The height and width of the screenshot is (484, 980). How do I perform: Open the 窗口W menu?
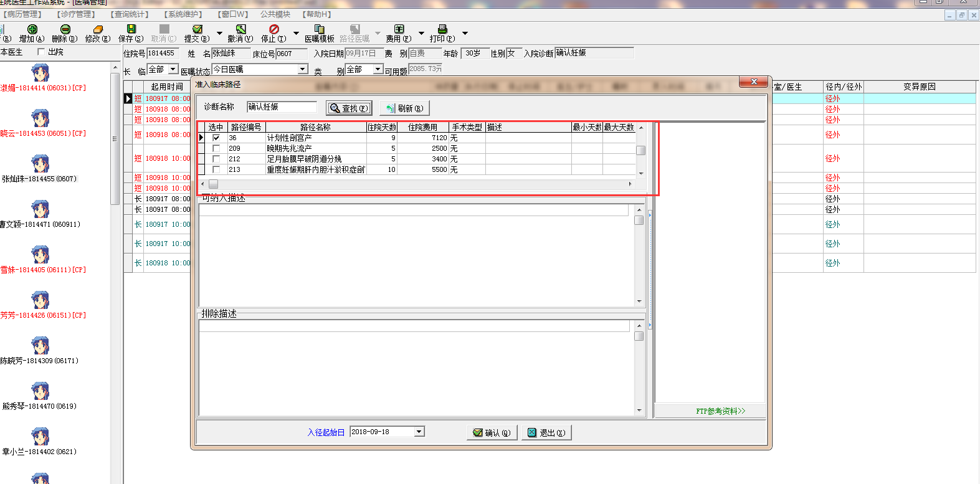[233, 14]
